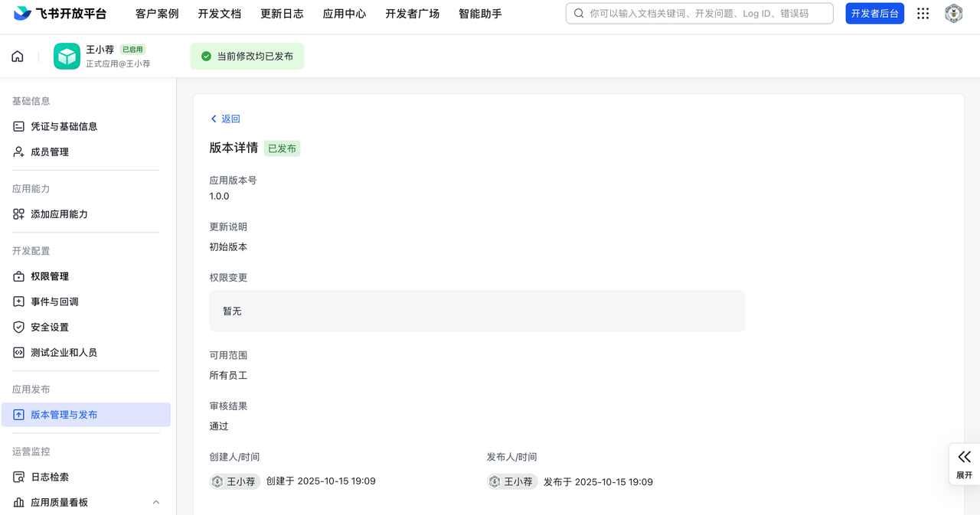Viewport: 980px width, 515px height.
Task: Expand the 展开 side panel
Action: 964,464
